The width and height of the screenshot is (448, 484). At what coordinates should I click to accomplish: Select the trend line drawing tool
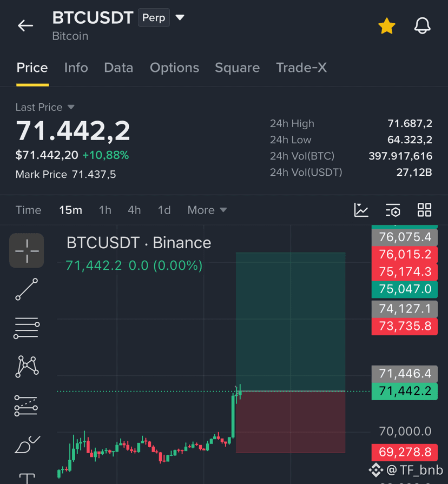click(27, 289)
